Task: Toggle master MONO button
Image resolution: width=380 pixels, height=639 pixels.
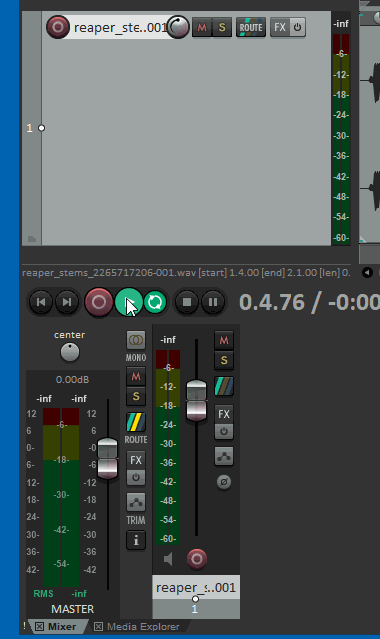Action: pos(136,340)
